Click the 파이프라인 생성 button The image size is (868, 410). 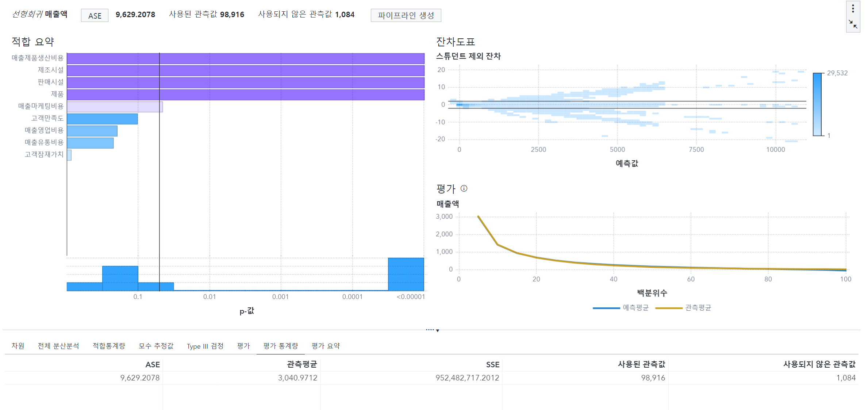(406, 15)
